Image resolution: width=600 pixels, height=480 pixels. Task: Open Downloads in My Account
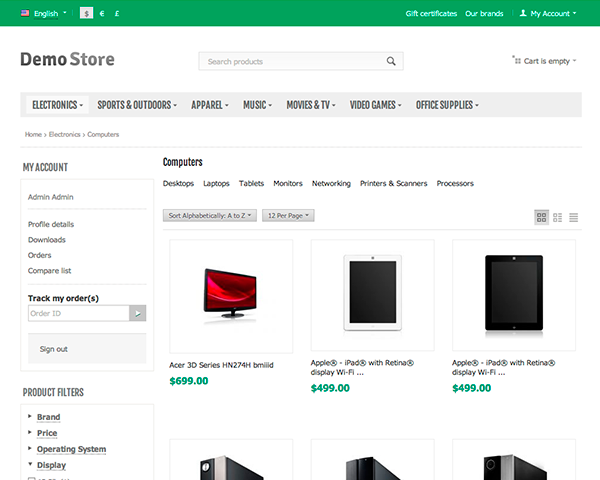[x=47, y=240]
